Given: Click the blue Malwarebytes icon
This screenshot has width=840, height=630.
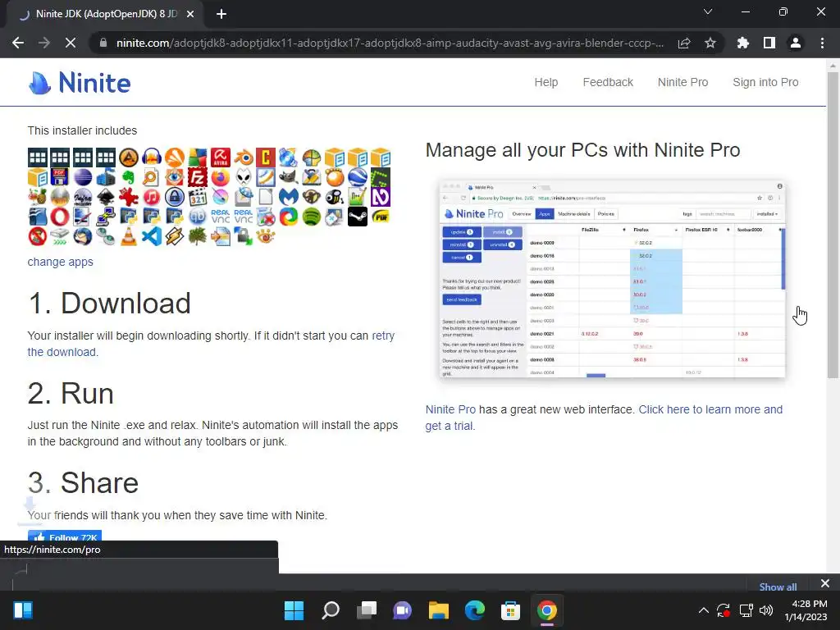Looking at the screenshot, I should click(x=289, y=197).
